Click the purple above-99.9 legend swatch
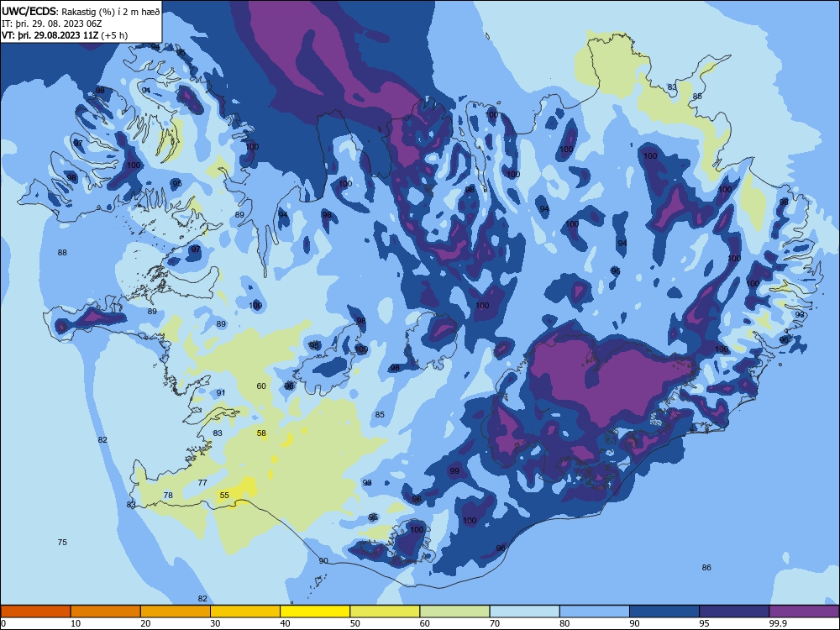The height and width of the screenshot is (630, 840). (804, 612)
